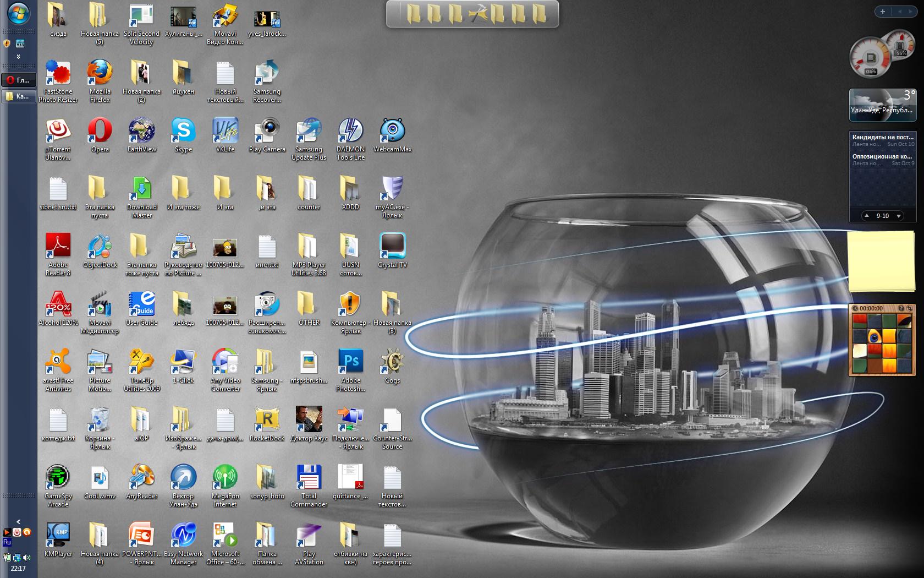Open the Улан-Удэ weather gadget
This screenshot has height=578, width=924.
pyautogui.click(x=883, y=105)
